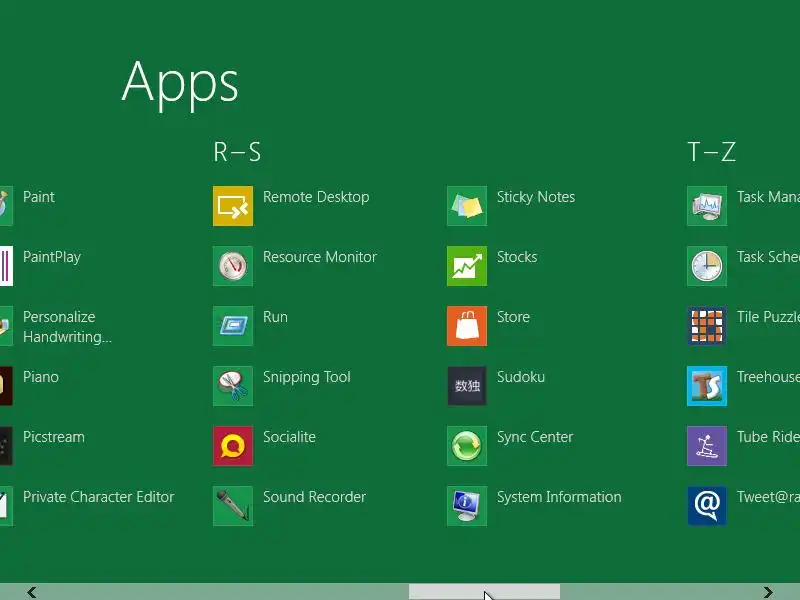
Task: Launch the Tile Puzzle checkered icon
Action: coord(707,326)
